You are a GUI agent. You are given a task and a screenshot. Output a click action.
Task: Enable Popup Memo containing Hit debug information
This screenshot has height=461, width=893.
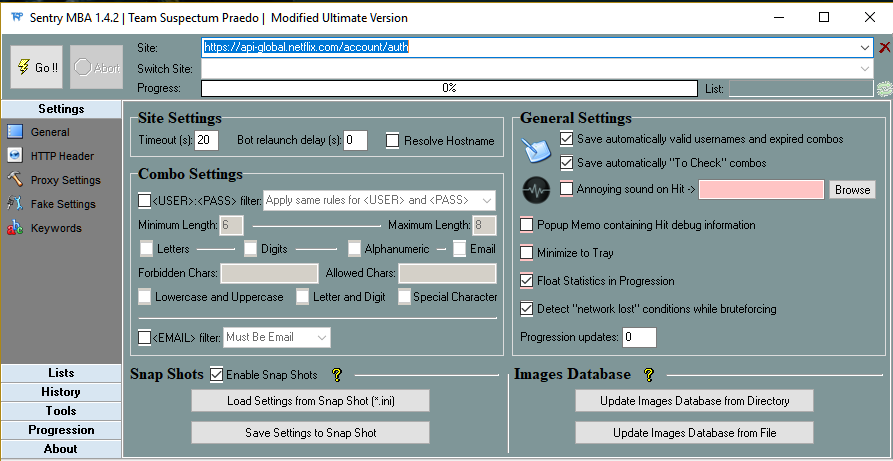526,225
